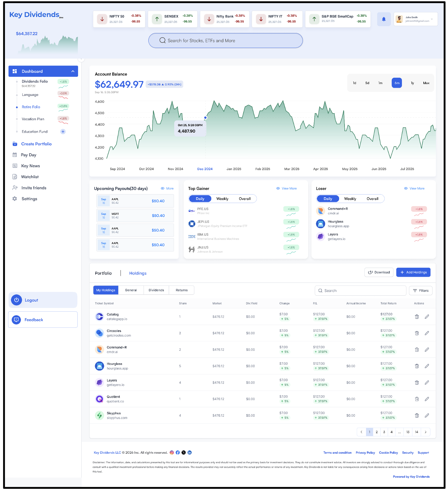The width and height of the screenshot is (448, 491).
Task: Open the notifications bell
Action: [384, 19]
